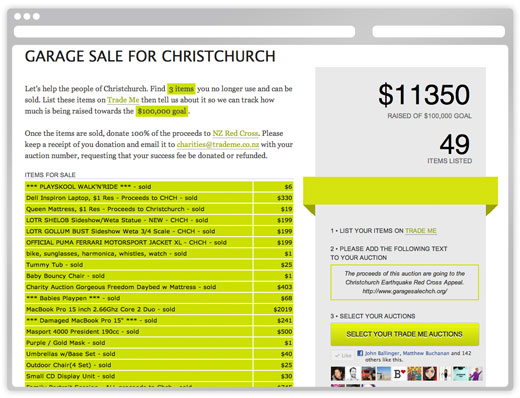Open the colorful pop-art avatar thumbnail
520x398 pixels.
[x=415, y=374]
